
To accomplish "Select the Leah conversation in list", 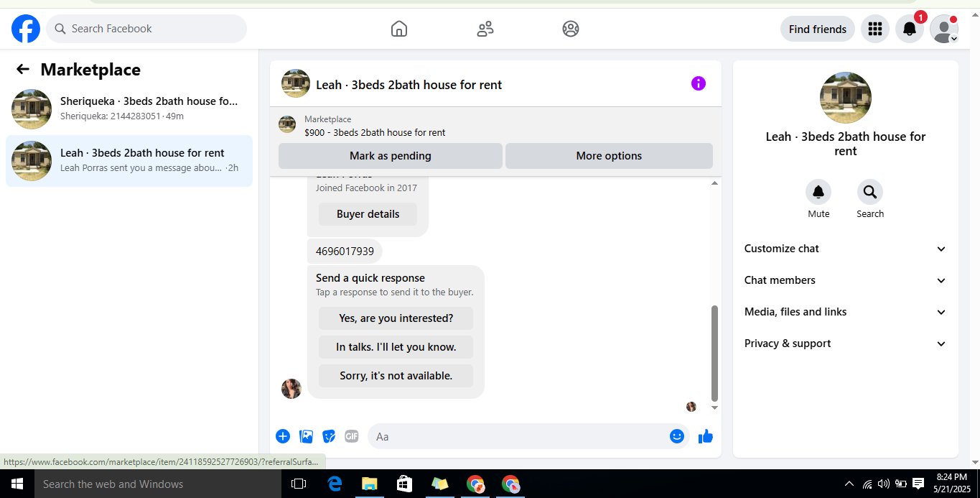I will 129,161.
